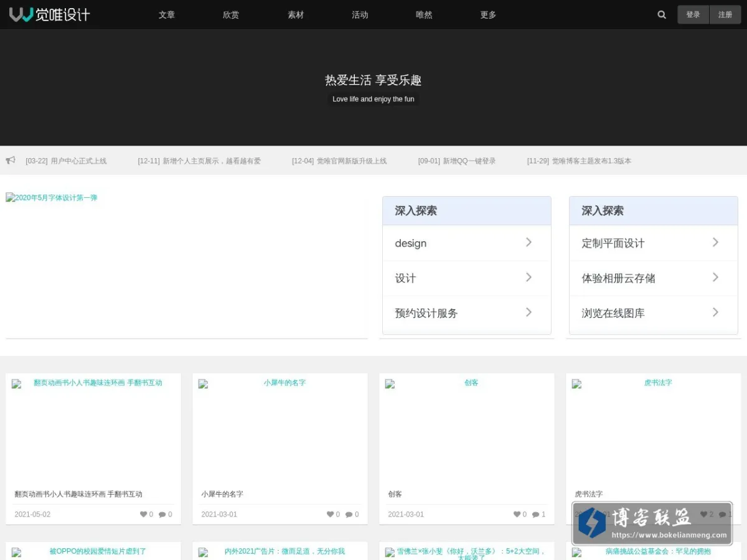Open the 活动 nav menu
Image resolution: width=747 pixels, height=560 pixels.
pos(360,15)
